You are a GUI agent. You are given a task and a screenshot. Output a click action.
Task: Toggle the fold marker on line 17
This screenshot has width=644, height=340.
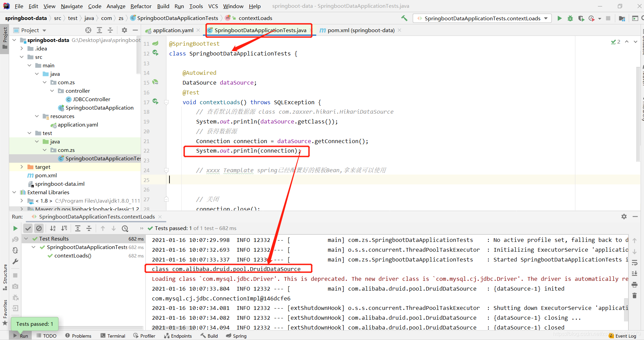[166, 102]
